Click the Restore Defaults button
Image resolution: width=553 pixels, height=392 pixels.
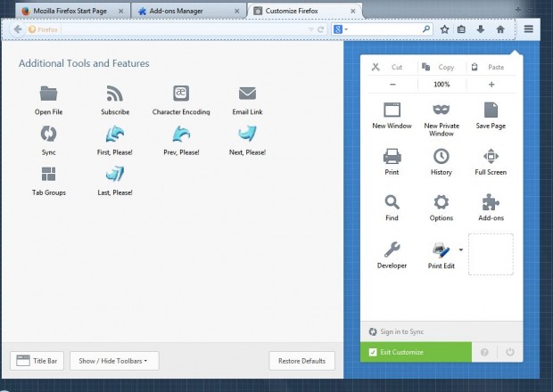click(x=301, y=361)
